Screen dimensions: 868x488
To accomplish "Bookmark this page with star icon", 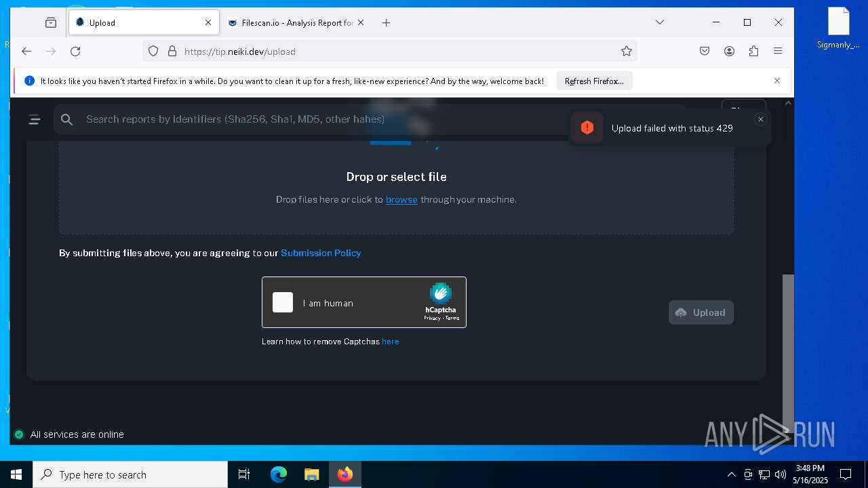I will pos(627,51).
